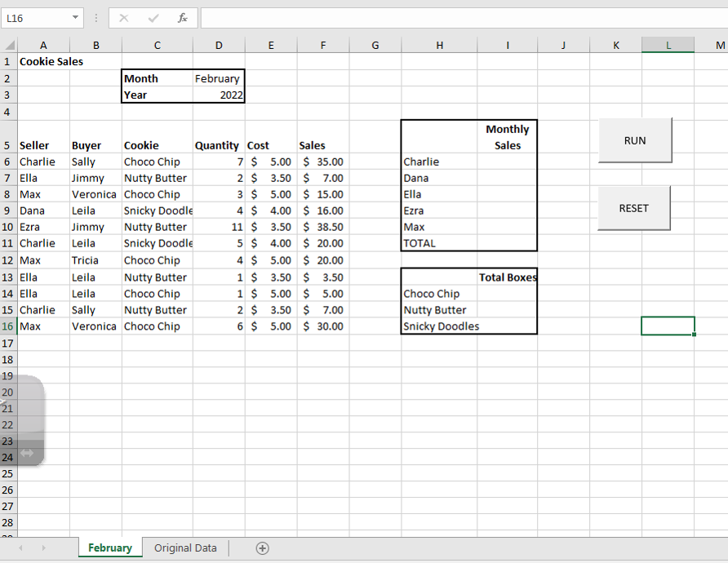Image resolution: width=728 pixels, height=563 pixels.
Task: Click the next sheet navigation arrow
Action: (43, 548)
